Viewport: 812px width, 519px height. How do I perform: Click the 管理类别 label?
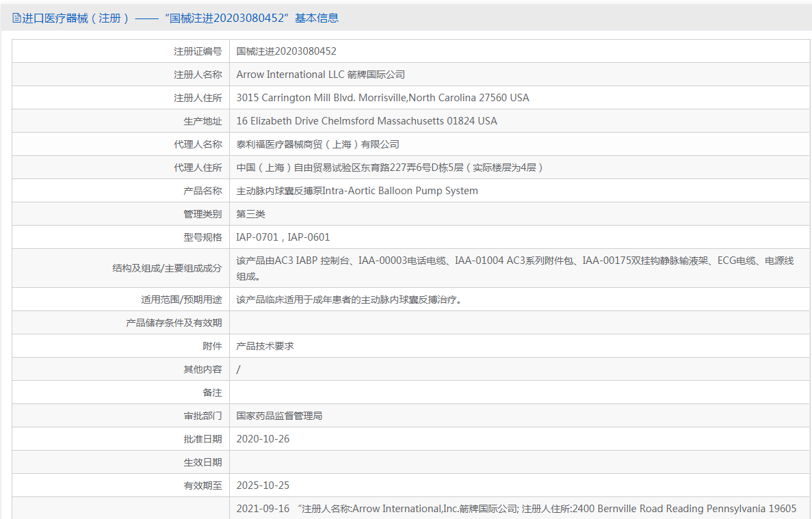coord(202,214)
